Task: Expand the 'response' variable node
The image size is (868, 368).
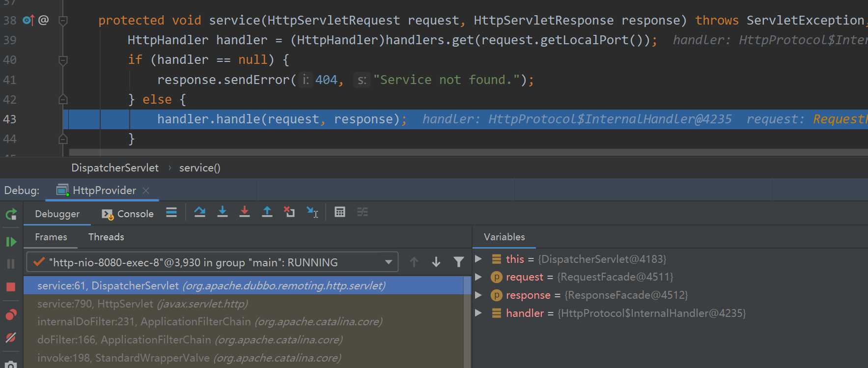Action: click(478, 295)
